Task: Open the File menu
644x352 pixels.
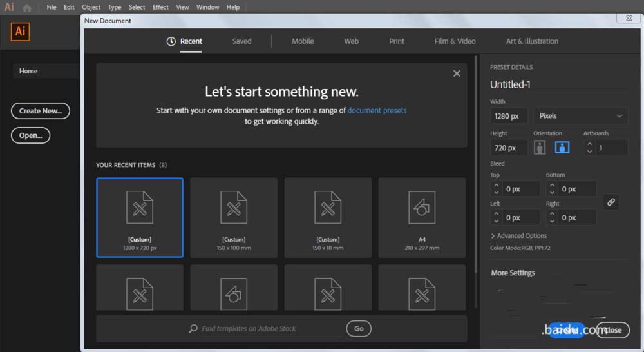Action: point(52,7)
